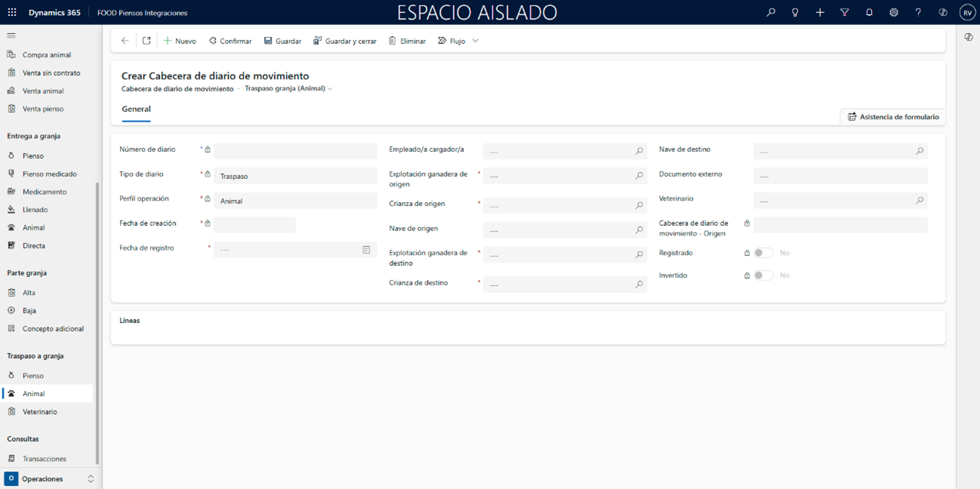The width and height of the screenshot is (980, 489).
Task: Toggle the Registrado switch
Action: pyautogui.click(x=763, y=253)
